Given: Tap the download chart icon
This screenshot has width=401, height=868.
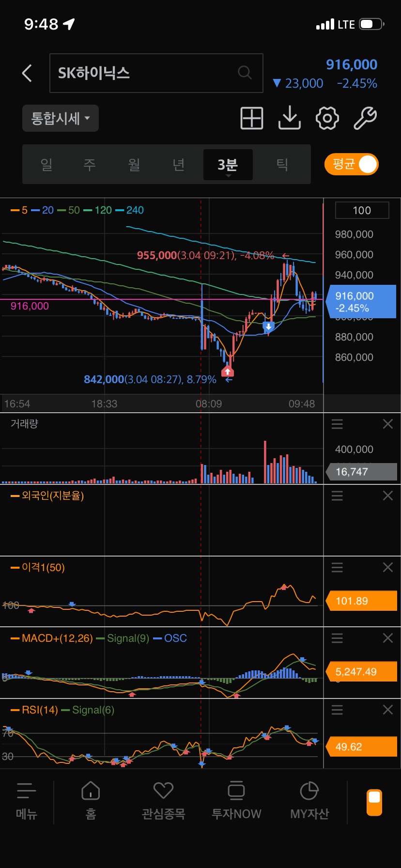Looking at the screenshot, I should pos(290,118).
